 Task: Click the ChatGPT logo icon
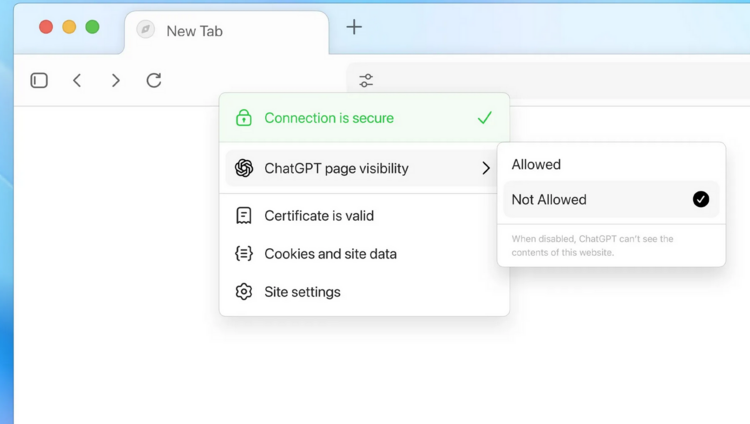[x=244, y=168]
